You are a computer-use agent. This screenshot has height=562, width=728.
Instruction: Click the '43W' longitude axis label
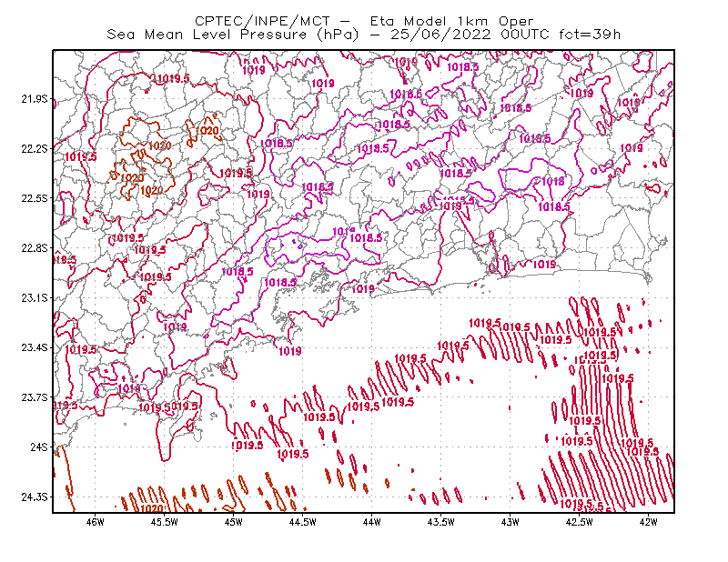click(x=510, y=522)
